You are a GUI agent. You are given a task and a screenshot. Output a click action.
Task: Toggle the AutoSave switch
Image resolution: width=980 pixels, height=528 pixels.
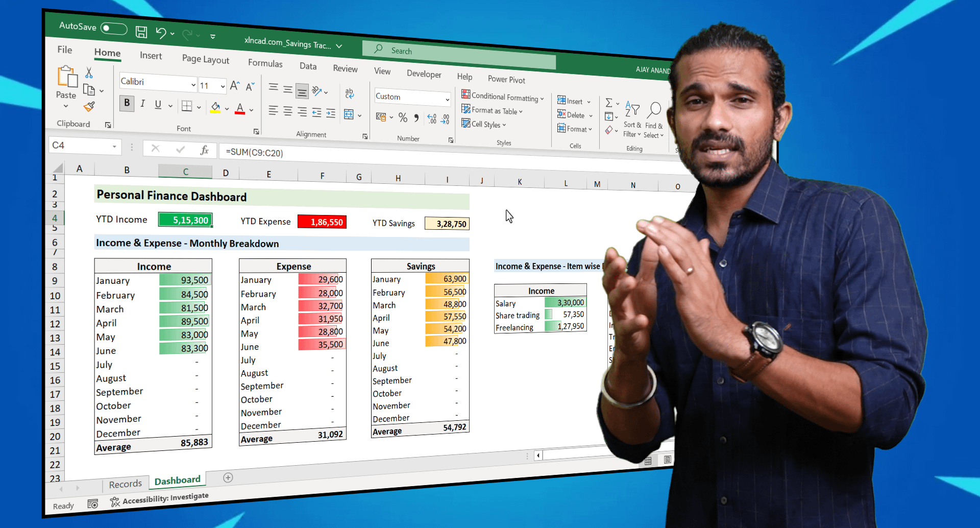pos(113,28)
